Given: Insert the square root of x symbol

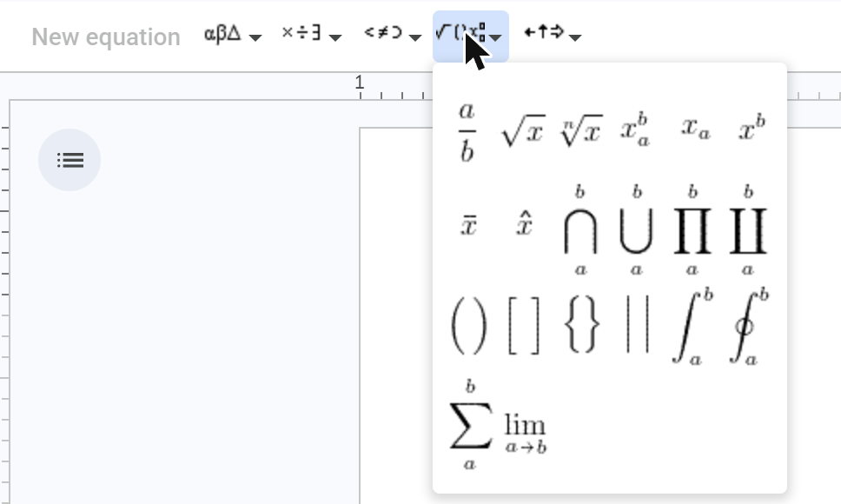Looking at the screenshot, I should (x=523, y=130).
